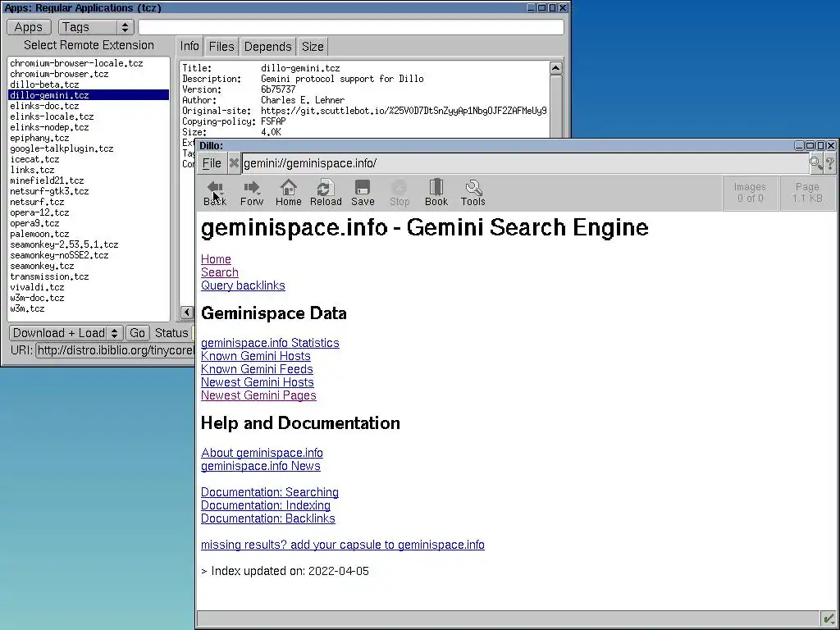The width and height of the screenshot is (840, 630).
Task: Open the Tools wrench menu
Action: (x=473, y=193)
